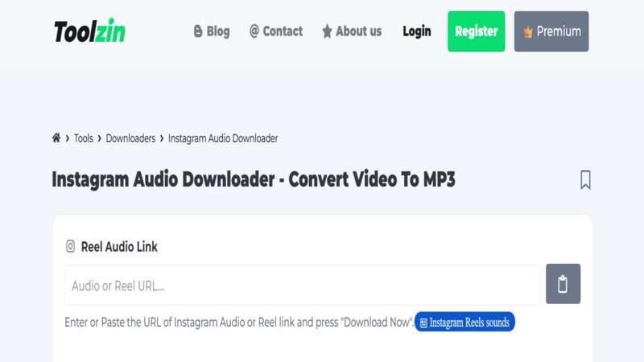Click the page title Instagram Audio Downloader
Image resolution: width=644 pixels, height=362 pixels.
click(254, 179)
